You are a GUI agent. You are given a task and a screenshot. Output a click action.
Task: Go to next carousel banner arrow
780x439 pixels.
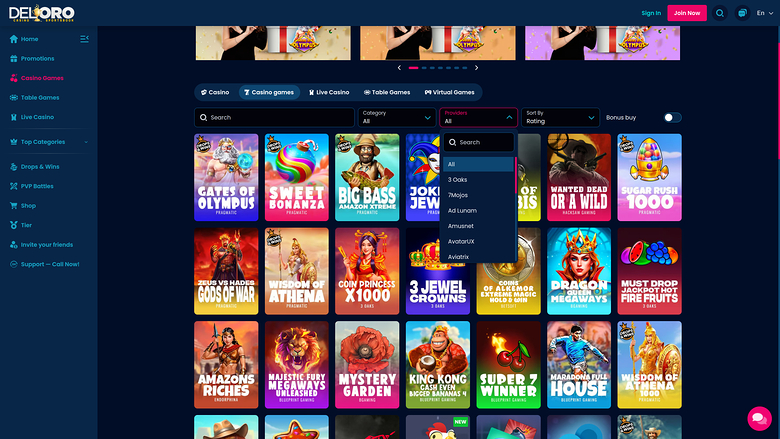point(477,67)
